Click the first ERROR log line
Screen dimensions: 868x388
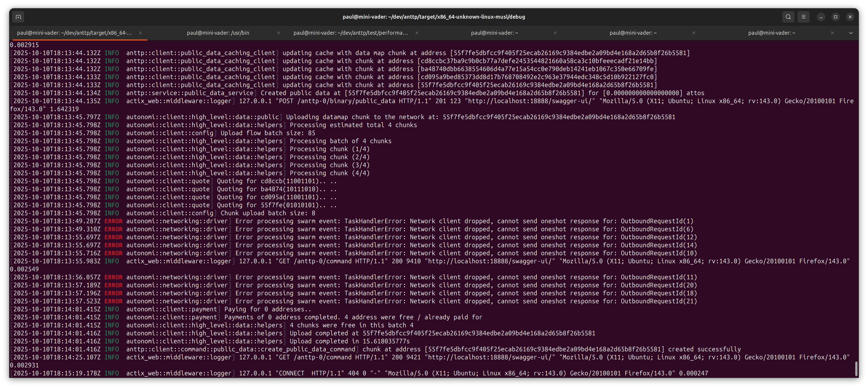pyautogui.click(x=114, y=221)
